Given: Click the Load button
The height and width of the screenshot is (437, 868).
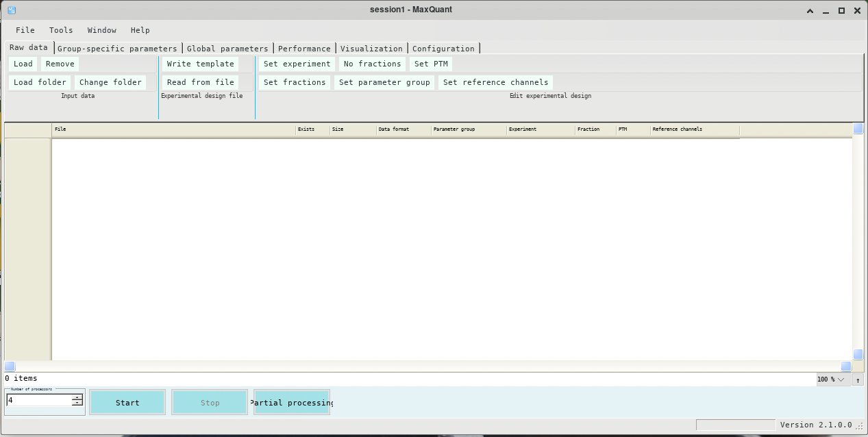Looking at the screenshot, I should coord(23,64).
